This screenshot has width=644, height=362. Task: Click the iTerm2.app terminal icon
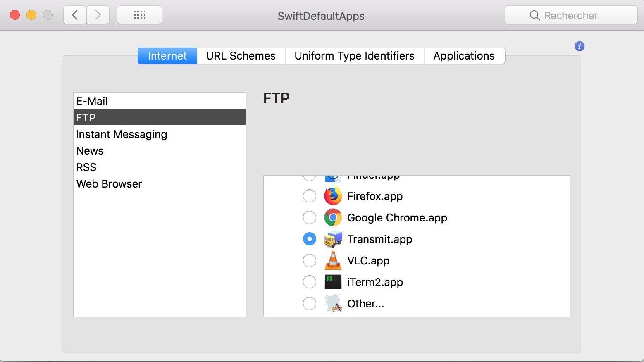pyautogui.click(x=333, y=282)
